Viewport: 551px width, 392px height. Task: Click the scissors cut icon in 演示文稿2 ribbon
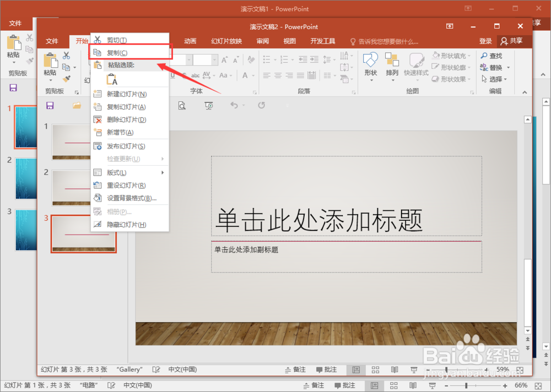(67, 56)
